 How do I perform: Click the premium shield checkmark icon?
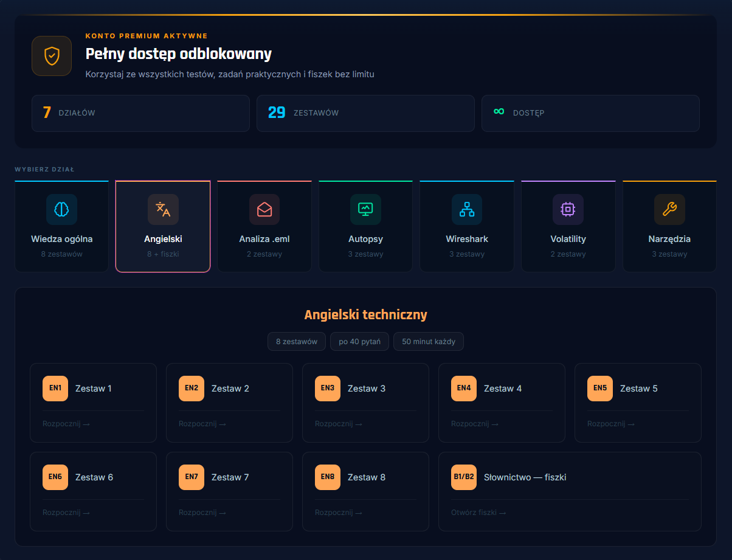(x=52, y=56)
